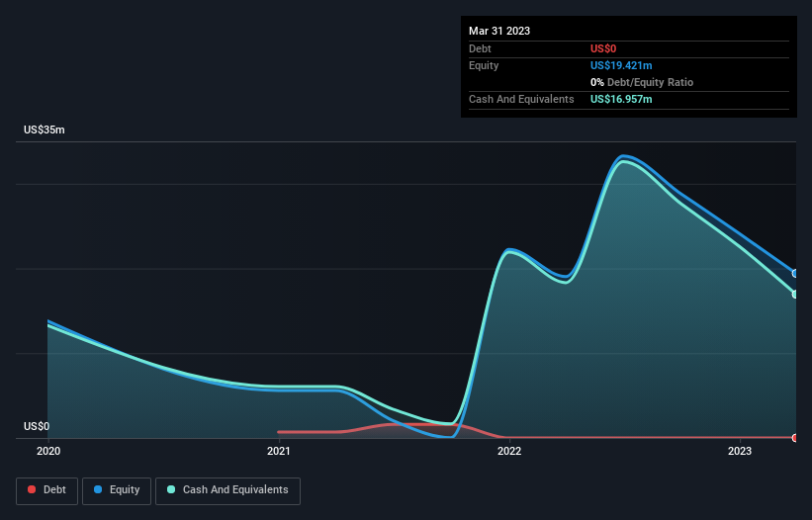
Task: Click the Equity value US$19.421m in tooltip
Action: pyautogui.click(x=621, y=65)
